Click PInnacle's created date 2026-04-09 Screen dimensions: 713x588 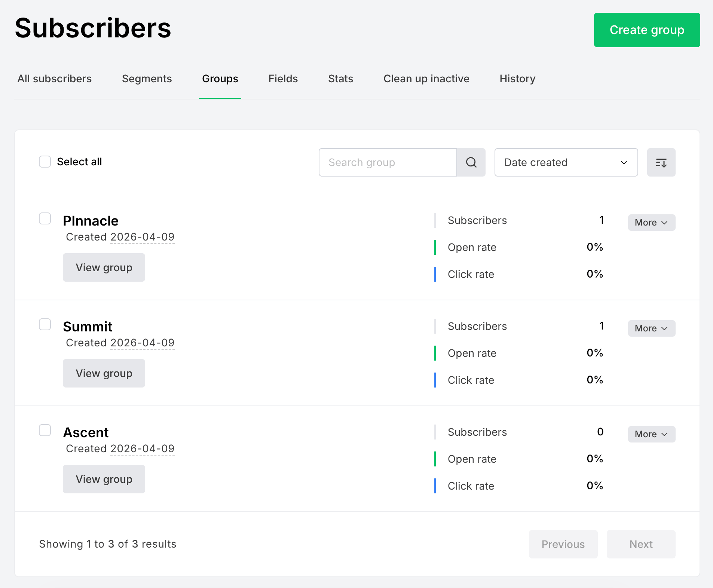pyautogui.click(x=143, y=237)
